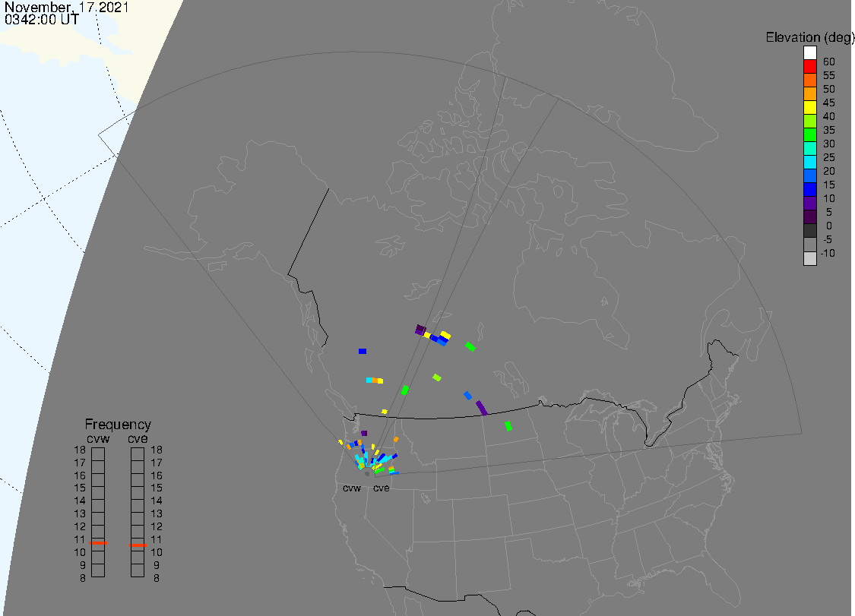
Task: Click the red marker on cvw frequency bar
Action: pos(98,544)
